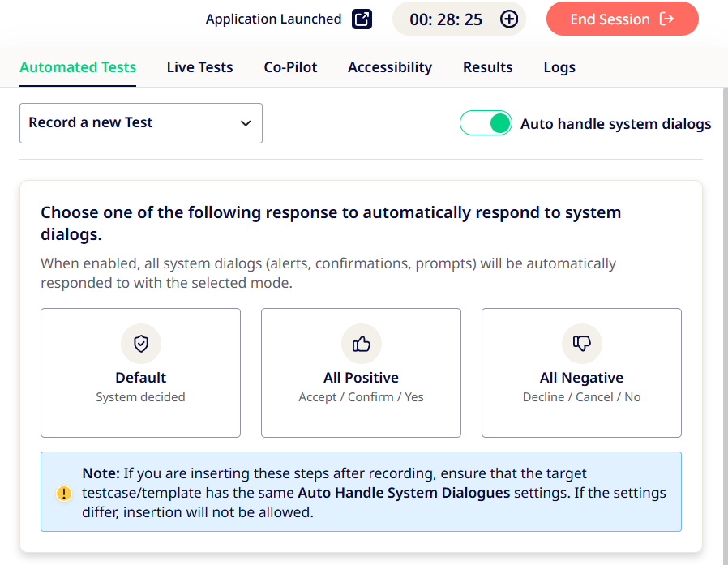Choose the All Positive response card
This screenshot has height=565, width=728.
point(361,373)
